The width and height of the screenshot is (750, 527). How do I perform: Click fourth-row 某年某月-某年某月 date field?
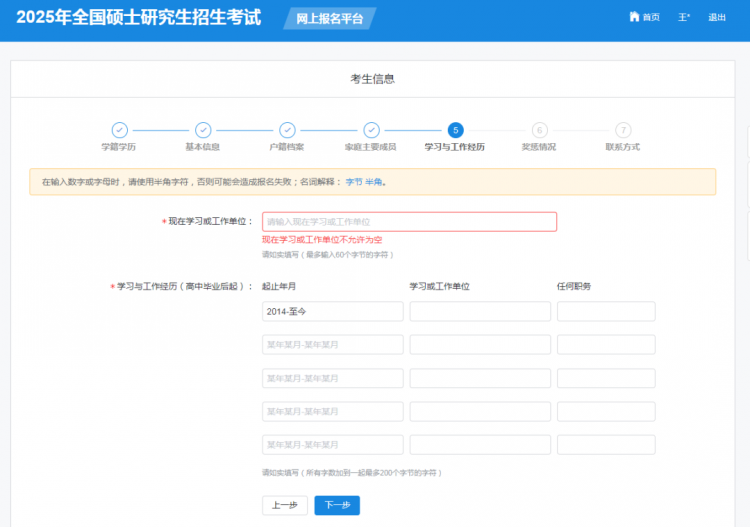[332, 411]
